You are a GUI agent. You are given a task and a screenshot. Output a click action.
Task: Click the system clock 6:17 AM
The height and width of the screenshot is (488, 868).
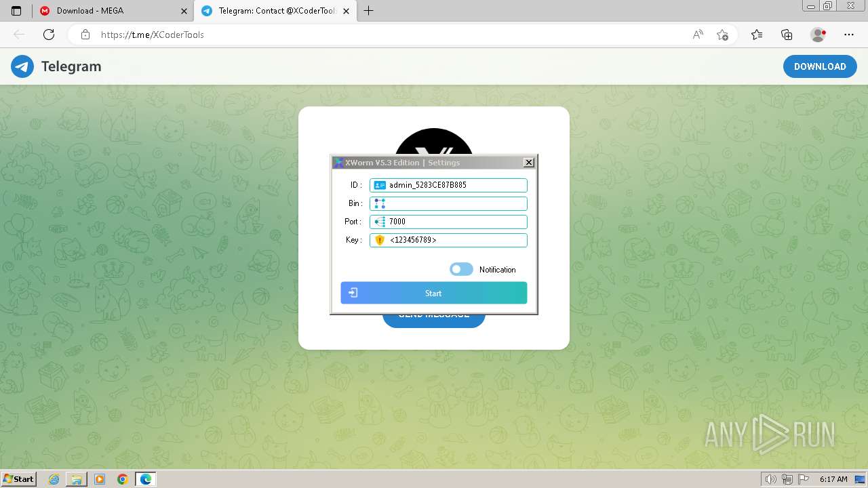(x=833, y=479)
